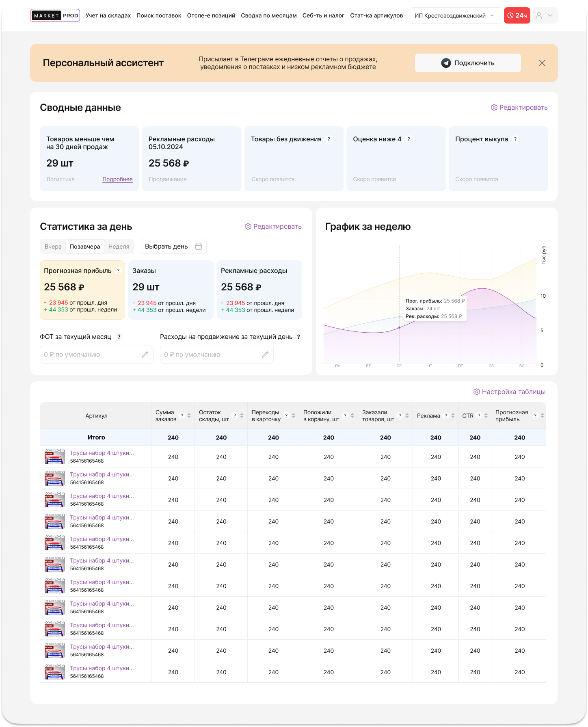Click the Подключить Telegram button

(467, 63)
